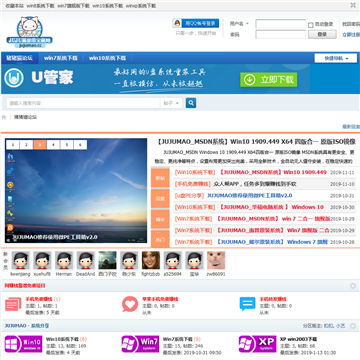The image size is (360, 360).
Task: Click the Herman member avatar
Action: (x=64, y=260)
